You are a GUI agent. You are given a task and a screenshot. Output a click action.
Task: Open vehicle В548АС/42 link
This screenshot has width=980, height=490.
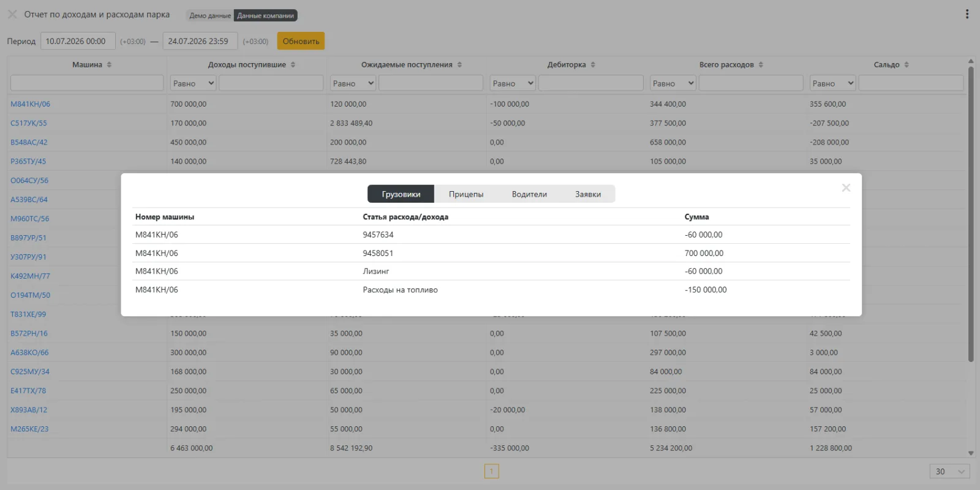tap(29, 142)
